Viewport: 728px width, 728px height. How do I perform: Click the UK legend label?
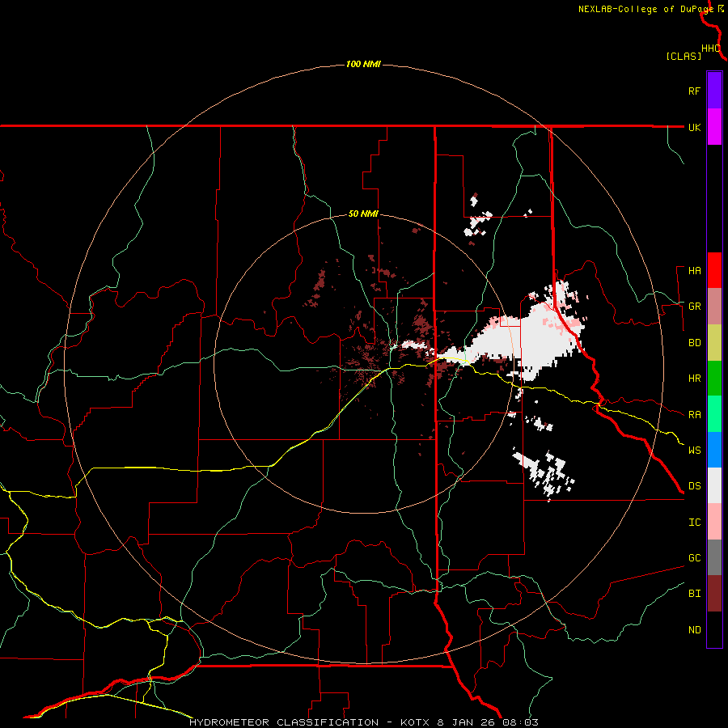[x=694, y=127]
